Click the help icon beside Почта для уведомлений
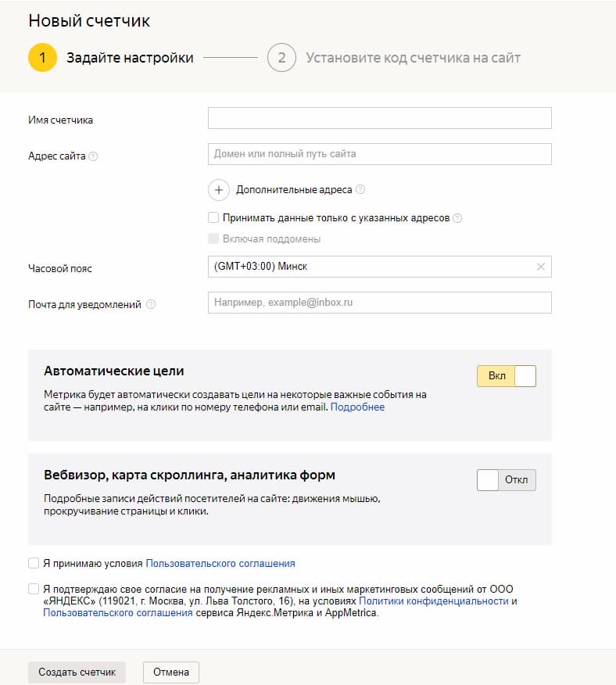Image resolution: width=616 pixels, height=685 pixels. 151,305
